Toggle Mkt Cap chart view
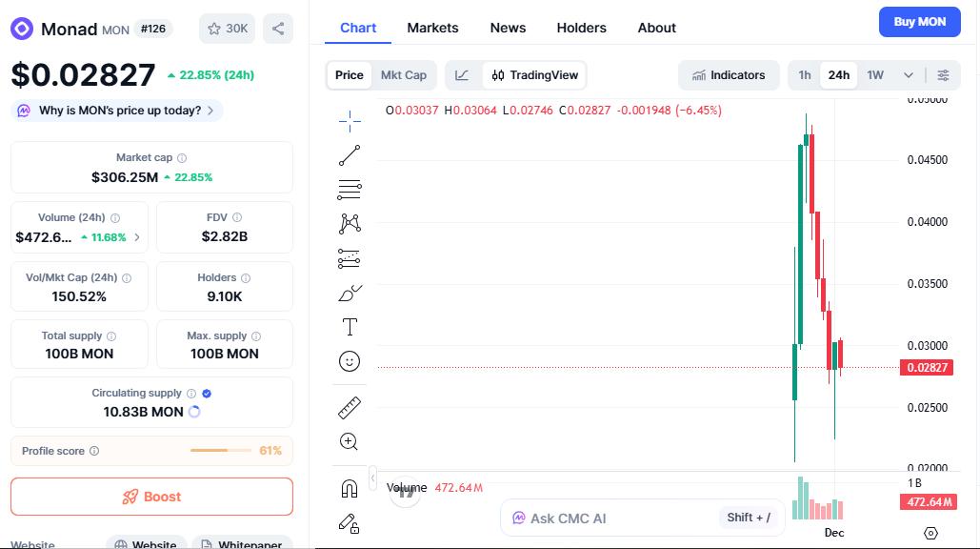This screenshot has width=980, height=549. coord(404,74)
